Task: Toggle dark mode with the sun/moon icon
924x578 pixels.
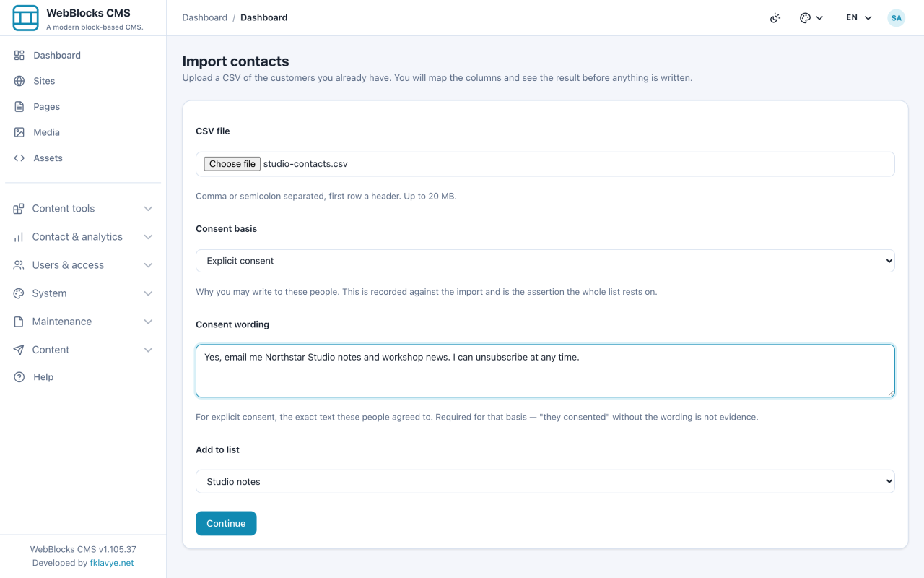Action: [x=775, y=18]
